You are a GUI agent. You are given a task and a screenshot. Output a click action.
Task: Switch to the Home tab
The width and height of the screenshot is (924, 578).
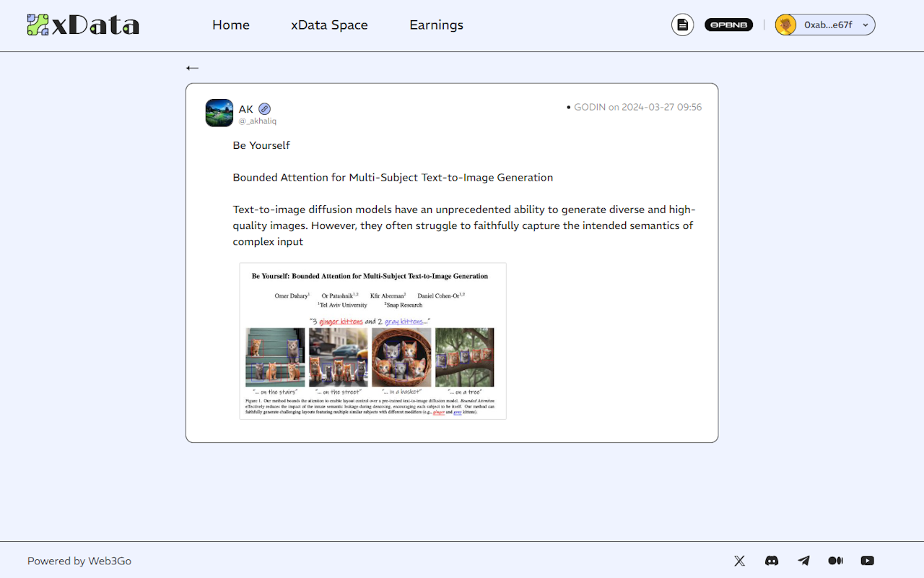tap(230, 25)
